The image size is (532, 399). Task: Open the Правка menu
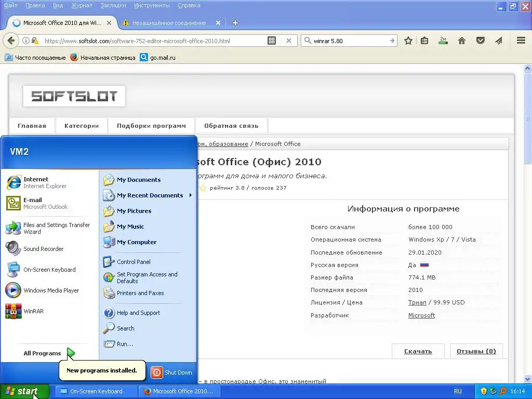pyautogui.click(x=35, y=5)
